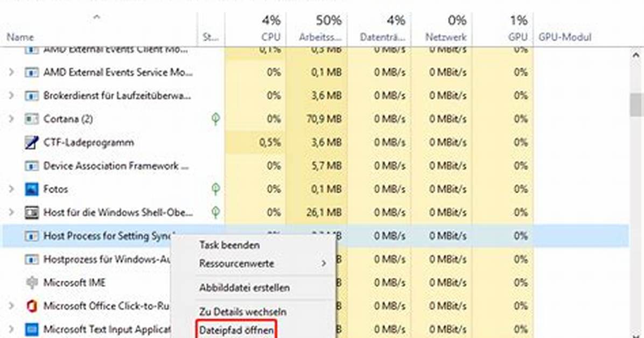644x338 pixels.
Task: Choose Abbilddatei erstellen in the context menu
Action: (244, 287)
